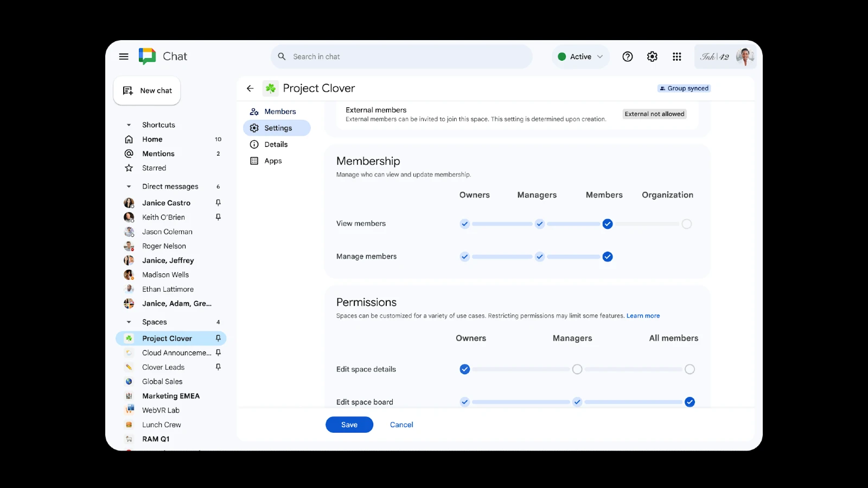Open the Learn more link
This screenshot has width=868, height=488.
[643, 316]
